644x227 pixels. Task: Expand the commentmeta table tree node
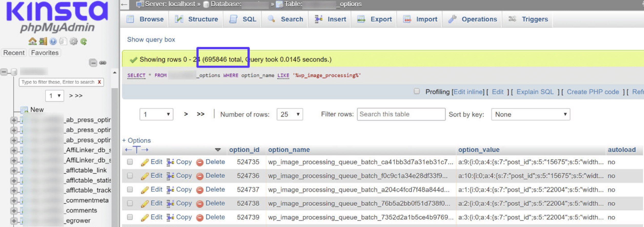[14, 201]
